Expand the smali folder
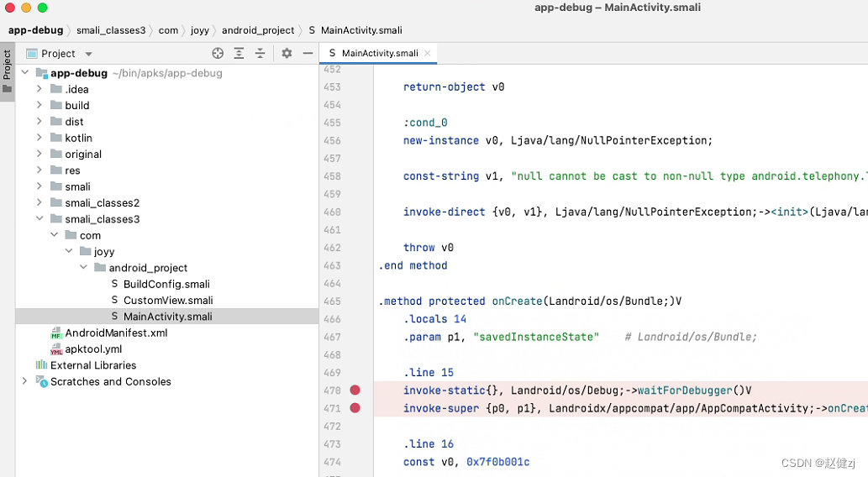 [39, 186]
